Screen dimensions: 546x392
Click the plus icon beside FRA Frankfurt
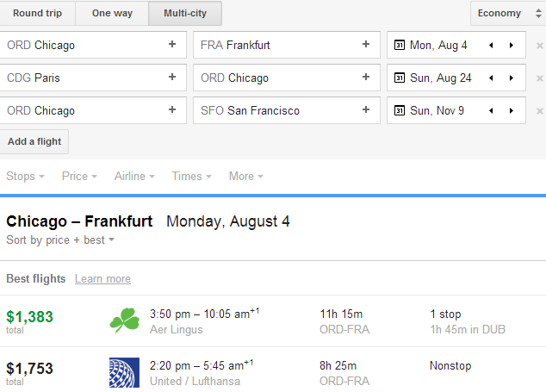point(366,45)
